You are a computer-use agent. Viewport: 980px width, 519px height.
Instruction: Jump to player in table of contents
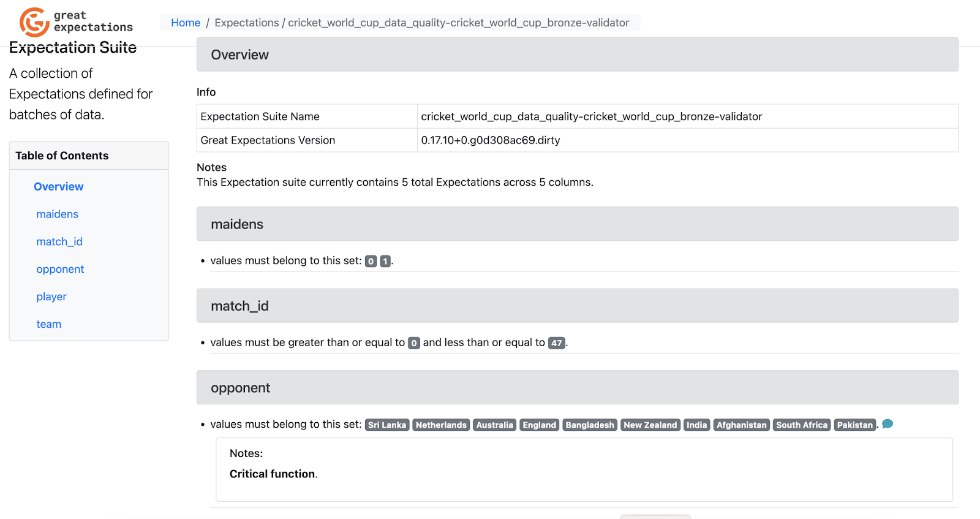click(x=51, y=297)
